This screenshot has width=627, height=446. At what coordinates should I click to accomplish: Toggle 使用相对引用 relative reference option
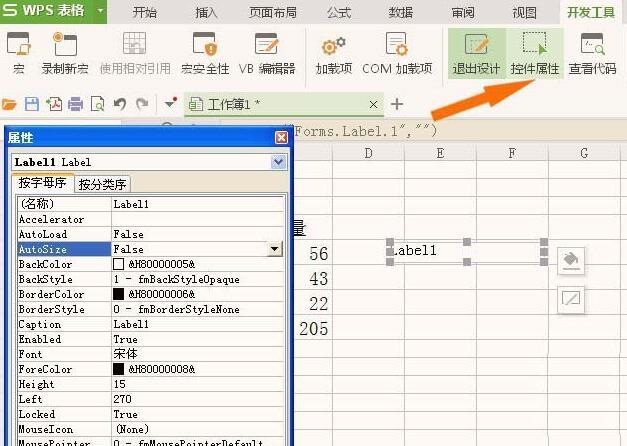[135, 53]
